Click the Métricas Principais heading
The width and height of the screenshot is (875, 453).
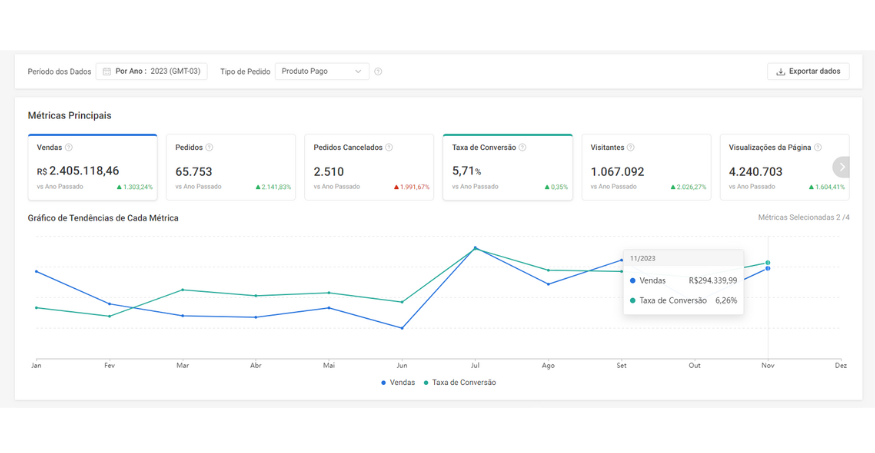click(x=70, y=115)
